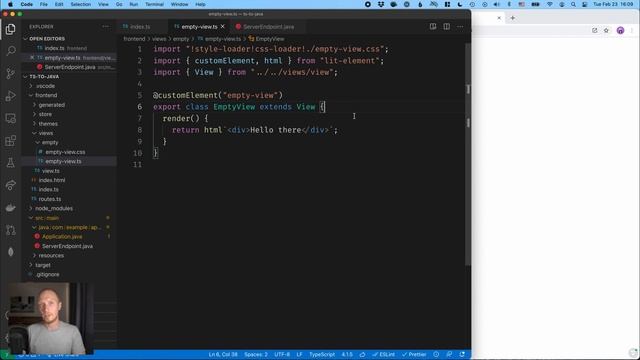The image size is (640, 360).
Task: Open .gitignore in the file tree
Action: 47,274
